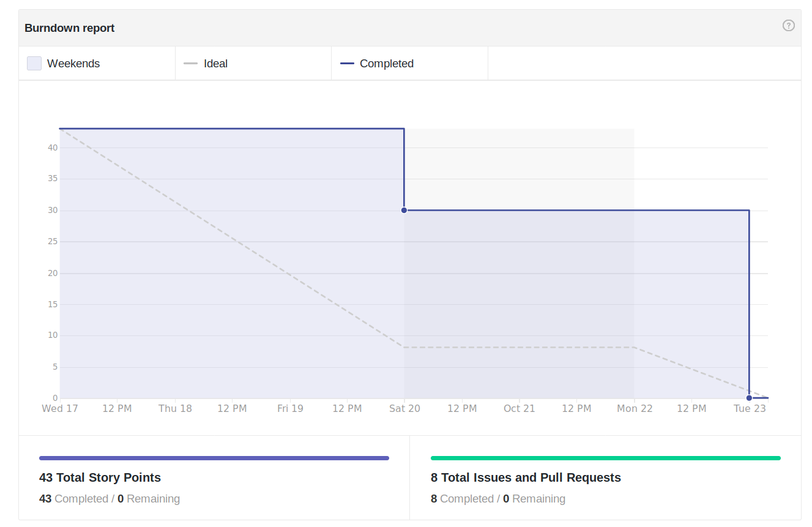Click the Oct 21 axis label
This screenshot has height=527, width=812.
pyautogui.click(x=520, y=408)
